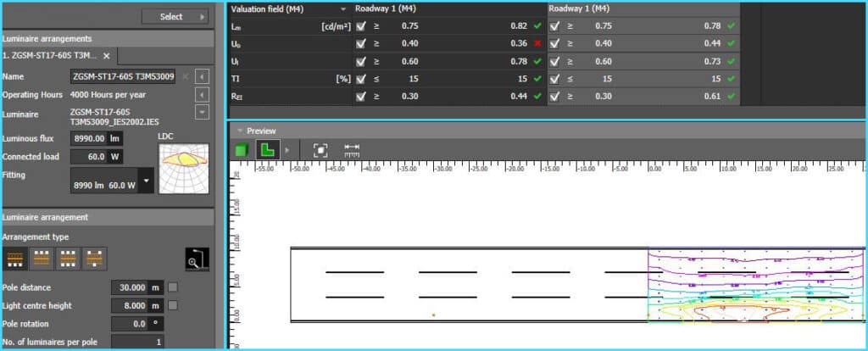This screenshot has width=868, height=351.
Task: Close the ZGSM-ST17-60S luminaire tab
Action: [107, 55]
